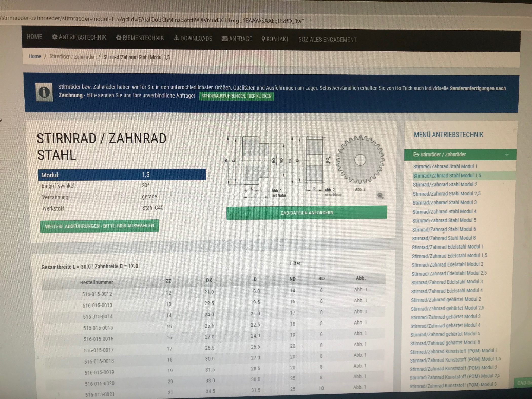Open the Stirnräder / Zahnräder breadcrumb link

[x=72, y=57]
